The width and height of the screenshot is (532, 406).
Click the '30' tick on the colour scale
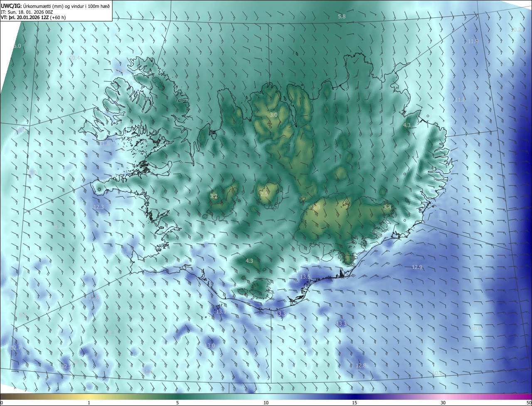(x=443, y=403)
